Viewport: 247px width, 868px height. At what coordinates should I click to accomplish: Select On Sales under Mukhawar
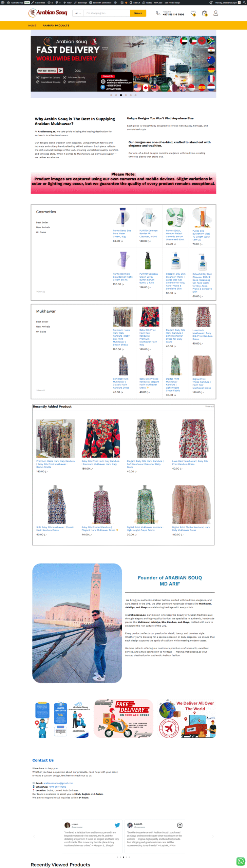[x=41, y=332]
